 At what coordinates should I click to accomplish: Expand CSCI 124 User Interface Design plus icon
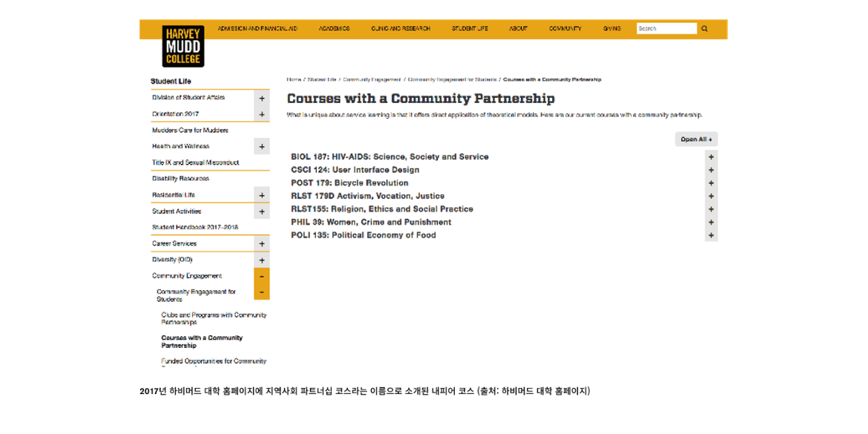pyautogui.click(x=711, y=170)
